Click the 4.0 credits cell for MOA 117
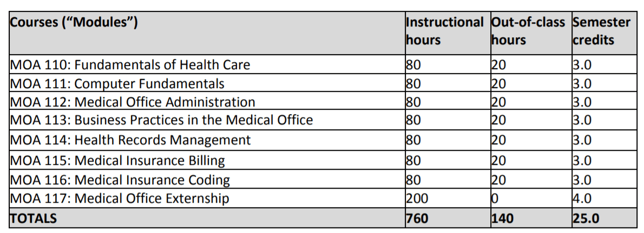Screen dimensions: 644x233 tap(604, 198)
